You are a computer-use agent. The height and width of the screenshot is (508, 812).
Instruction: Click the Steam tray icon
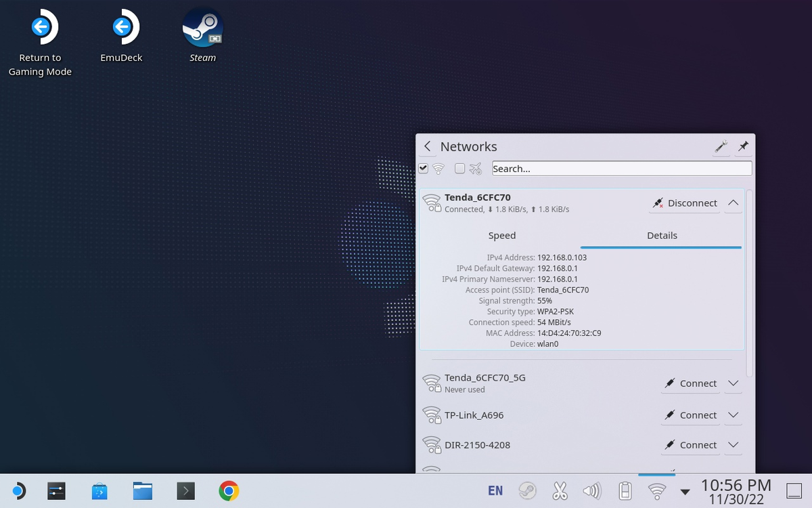click(x=527, y=491)
